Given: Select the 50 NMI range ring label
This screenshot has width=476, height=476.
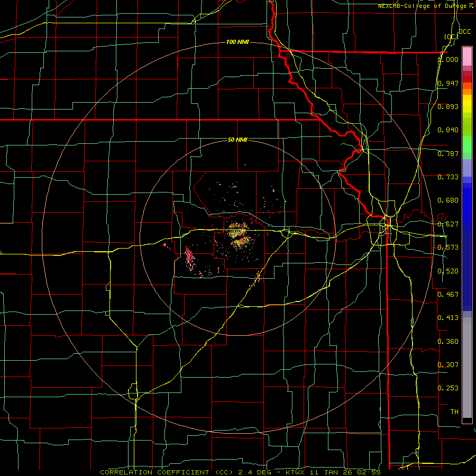Looking at the screenshot, I should [237, 140].
